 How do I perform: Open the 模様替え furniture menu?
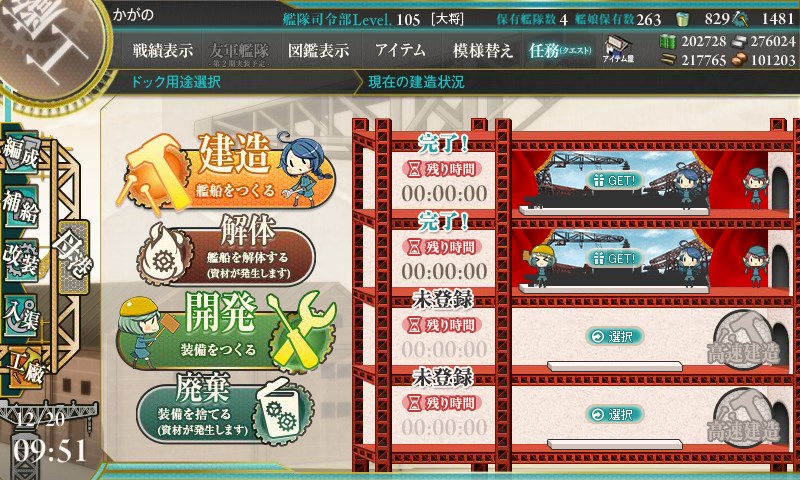[482, 50]
